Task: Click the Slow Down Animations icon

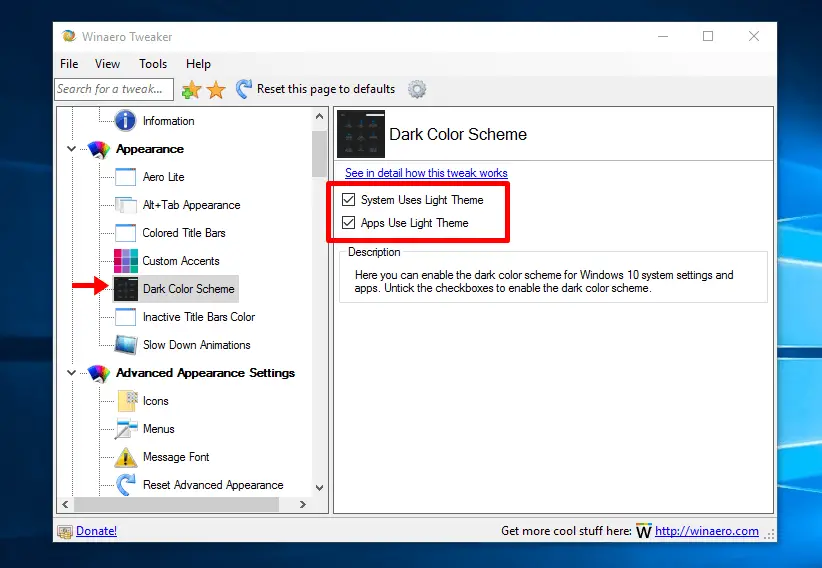Action: coord(126,345)
